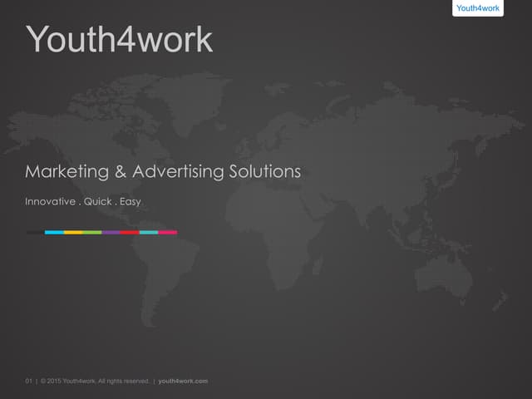Select the 'Marketing & Advertising Solutions' heading
This screenshot has height=399, width=532.
pyautogui.click(x=163, y=171)
